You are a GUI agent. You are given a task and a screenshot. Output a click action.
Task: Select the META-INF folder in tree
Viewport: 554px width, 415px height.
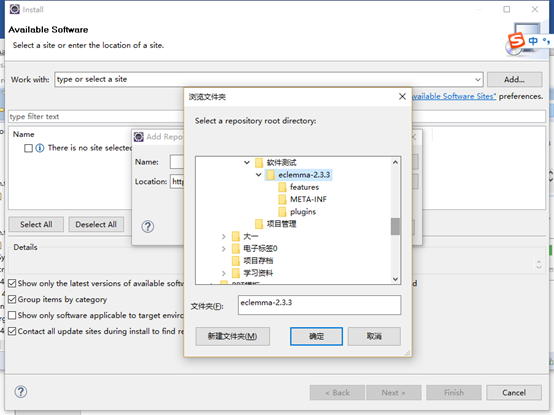click(x=308, y=200)
